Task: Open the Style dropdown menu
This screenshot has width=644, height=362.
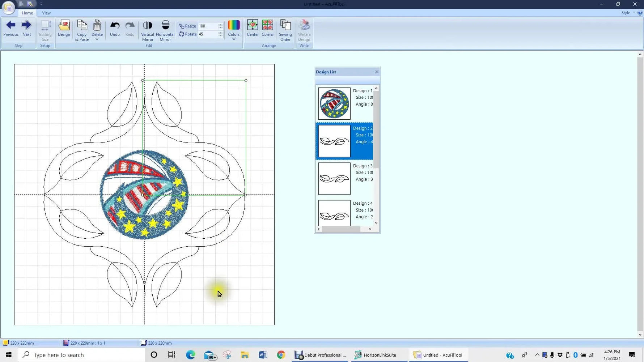Action: pos(628,13)
